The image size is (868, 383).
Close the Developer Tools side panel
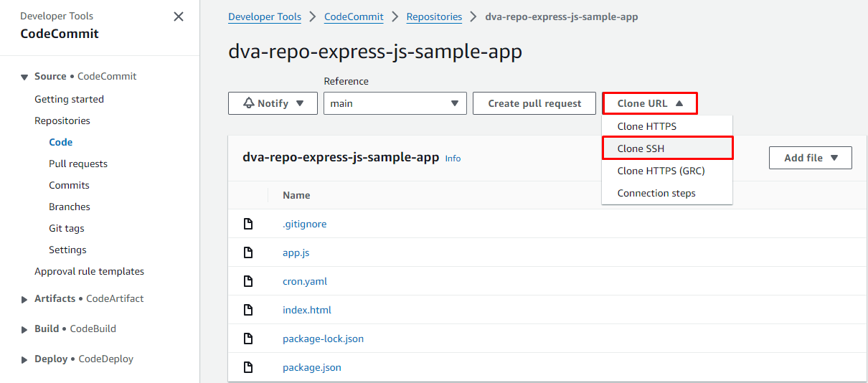point(179,16)
